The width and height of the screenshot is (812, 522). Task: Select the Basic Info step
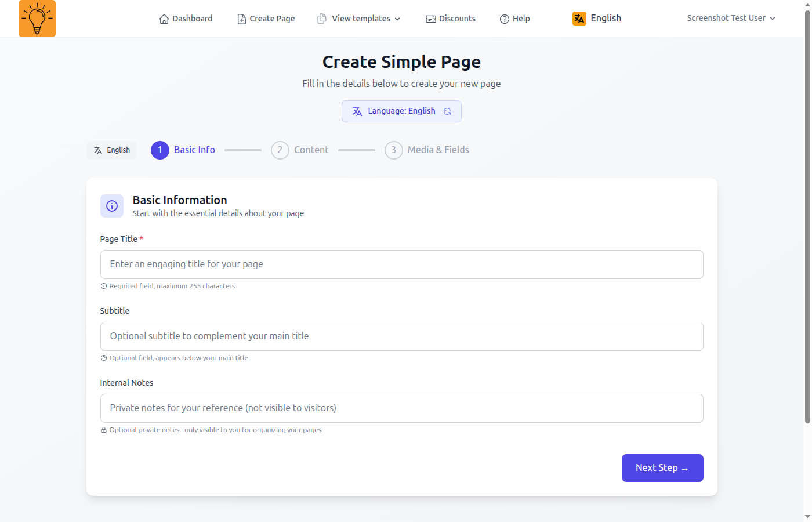click(183, 150)
